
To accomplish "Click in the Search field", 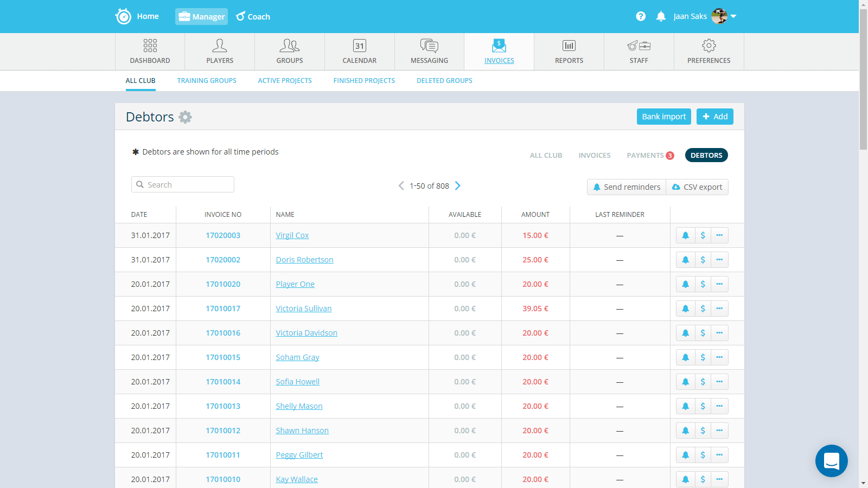I will (x=183, y=184).
